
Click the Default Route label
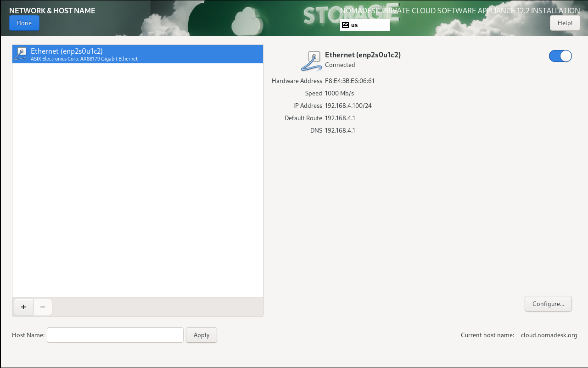[303, 118]
